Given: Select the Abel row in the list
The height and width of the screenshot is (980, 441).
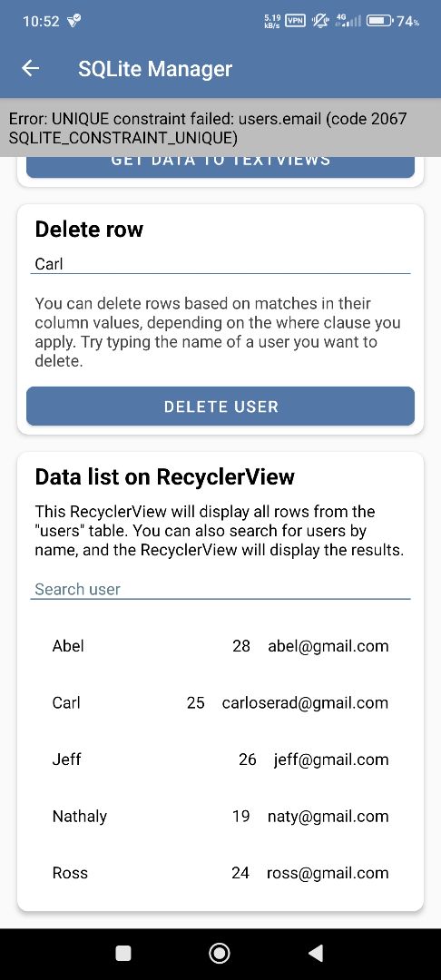Looking at the screenshot, I should tap(220, 646).
